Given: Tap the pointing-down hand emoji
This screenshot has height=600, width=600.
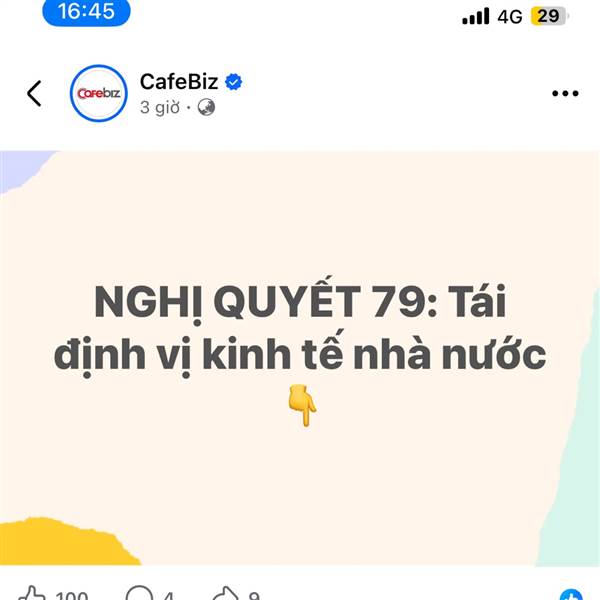Looking at the screenshot, I should (302, 406).
